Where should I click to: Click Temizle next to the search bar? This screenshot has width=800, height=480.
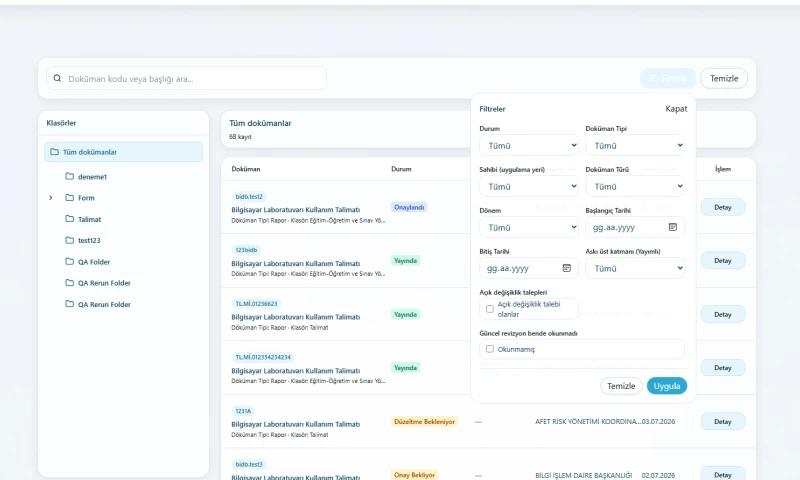pyautogui.click(x=724, y=79)
